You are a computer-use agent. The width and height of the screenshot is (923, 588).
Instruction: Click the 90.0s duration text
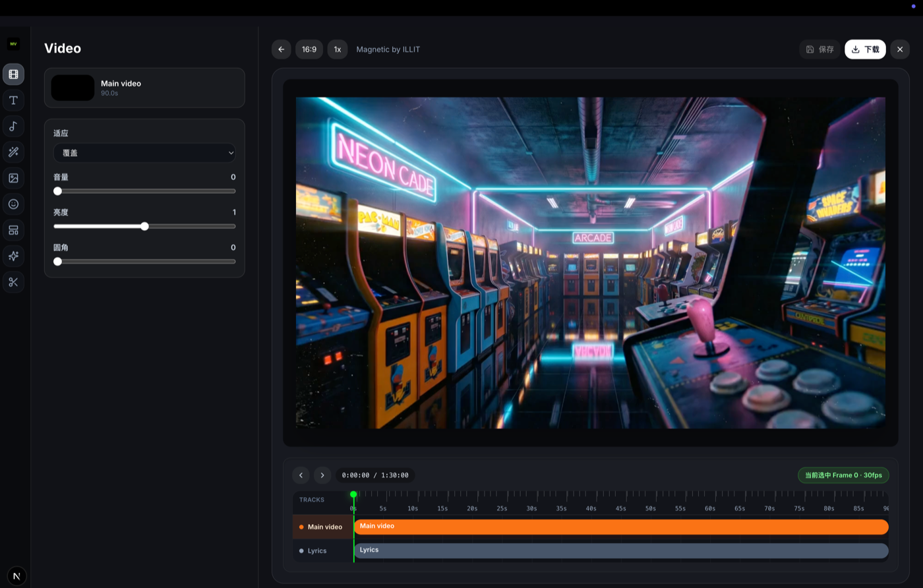[109, 94]
